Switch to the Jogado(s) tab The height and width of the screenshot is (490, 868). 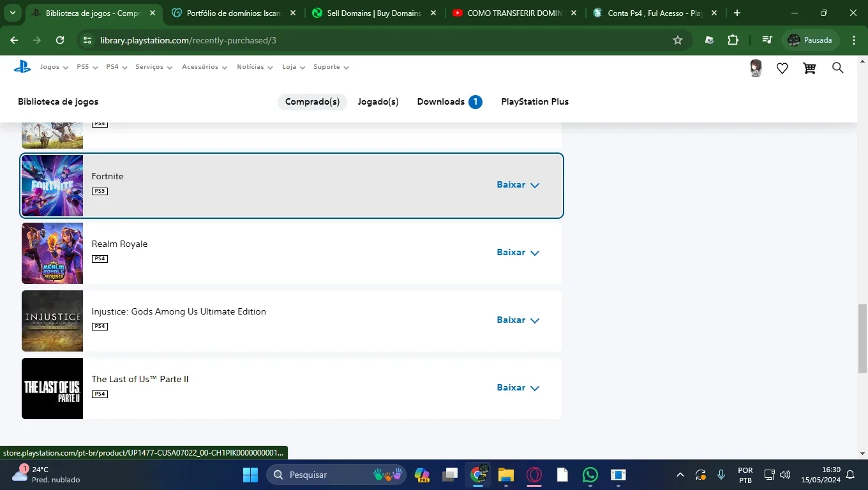[x=378, y=102]
